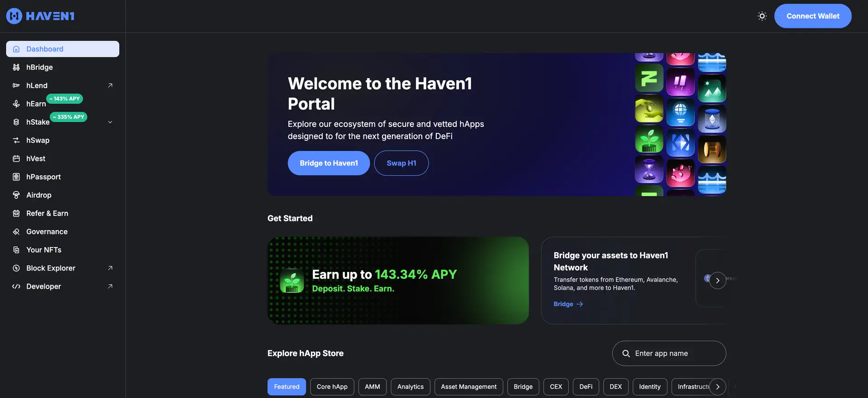The width and height of the screenshot is (868, 398).
Task: Click the Haven1 logo
Action: tap(40, 16)
